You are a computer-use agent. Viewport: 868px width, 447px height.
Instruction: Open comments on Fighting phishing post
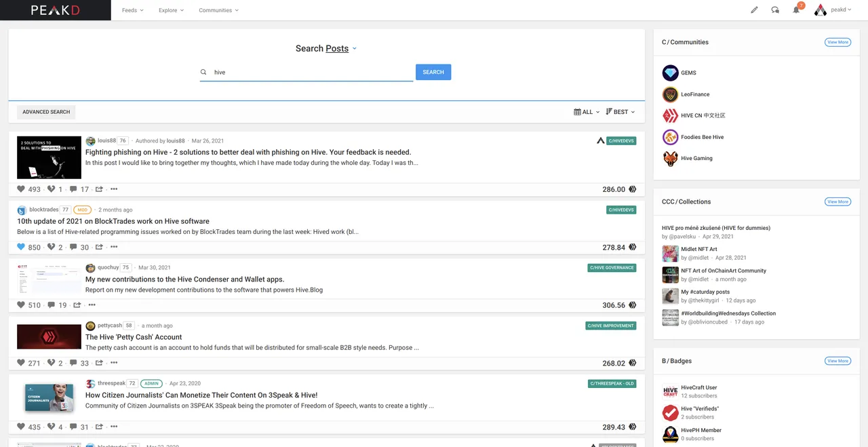73,189
